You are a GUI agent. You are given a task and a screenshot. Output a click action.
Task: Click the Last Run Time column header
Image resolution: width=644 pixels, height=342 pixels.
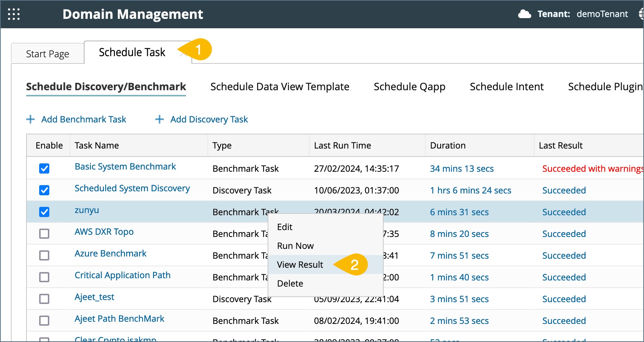point(342,146)
